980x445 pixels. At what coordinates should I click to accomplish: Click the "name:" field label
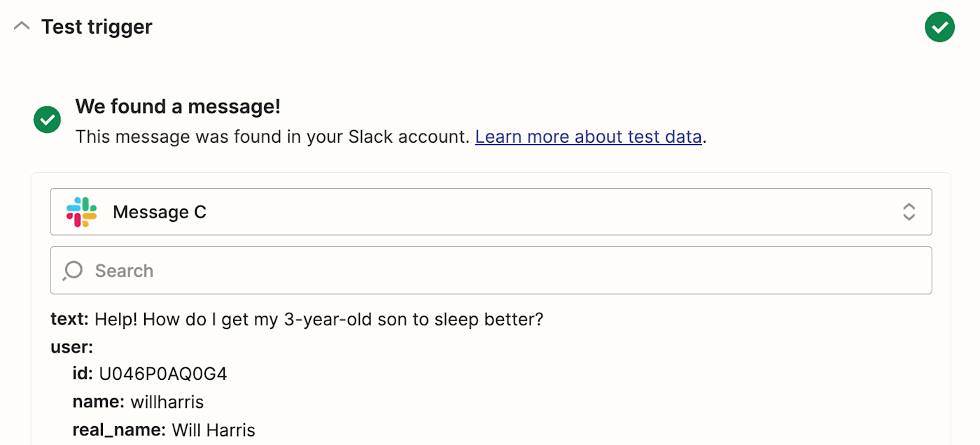click(x=99, y=402)
